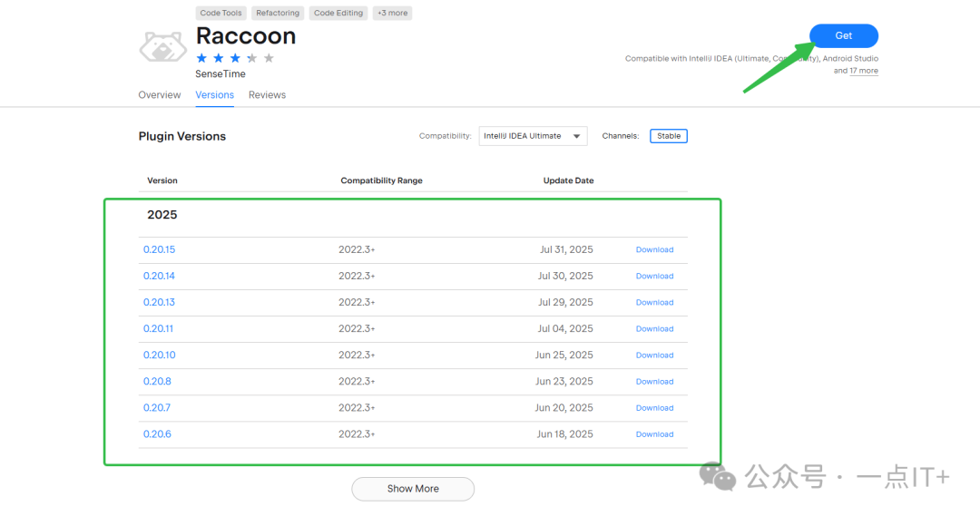Open version 0.20.8
Image resolution: width=980 pixels, height=516 pixels.
pos(157,381)
